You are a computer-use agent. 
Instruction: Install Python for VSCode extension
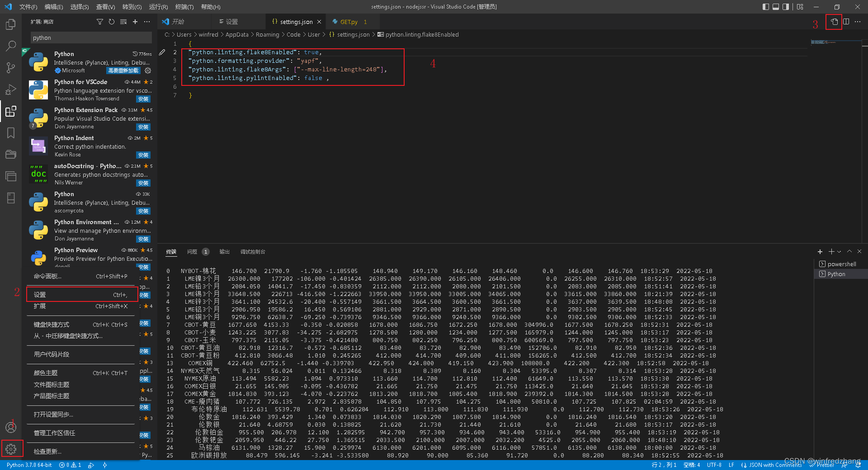[x=143, y=99]
